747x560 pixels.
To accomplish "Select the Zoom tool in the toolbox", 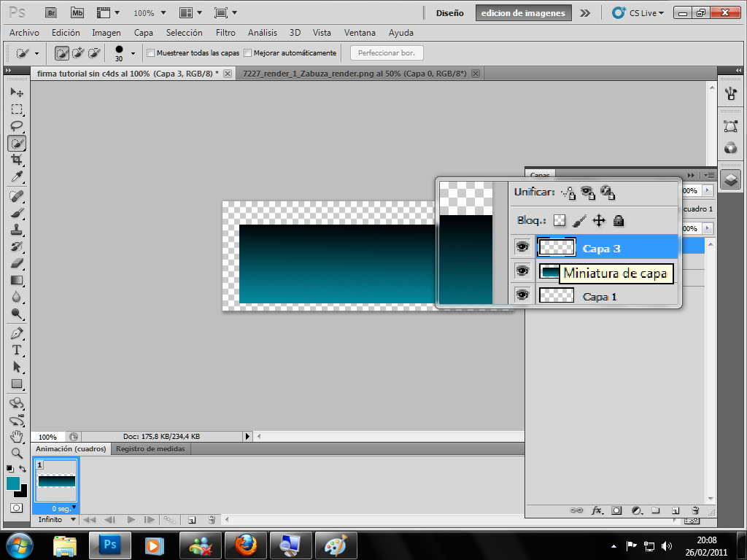I will (x=17, y=453).
